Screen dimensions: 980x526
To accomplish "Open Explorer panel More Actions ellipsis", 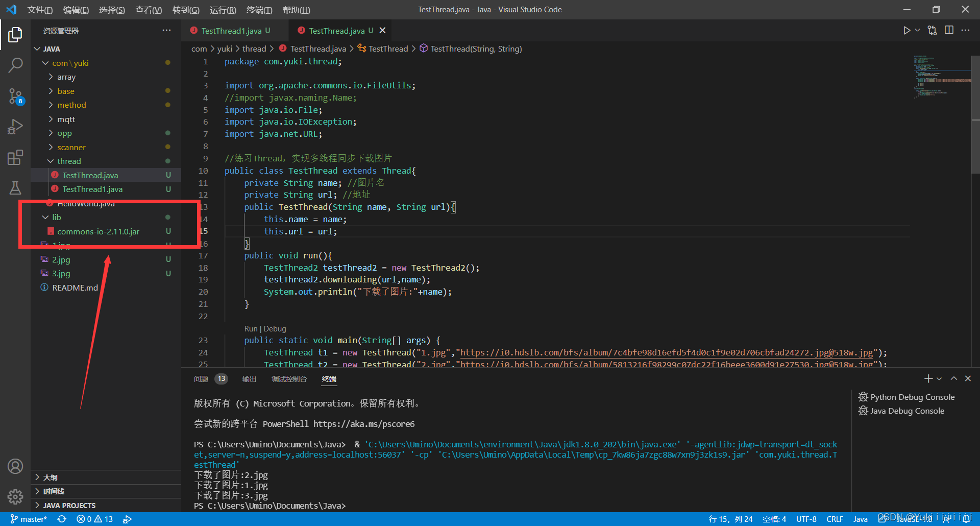I will point(166,31).
